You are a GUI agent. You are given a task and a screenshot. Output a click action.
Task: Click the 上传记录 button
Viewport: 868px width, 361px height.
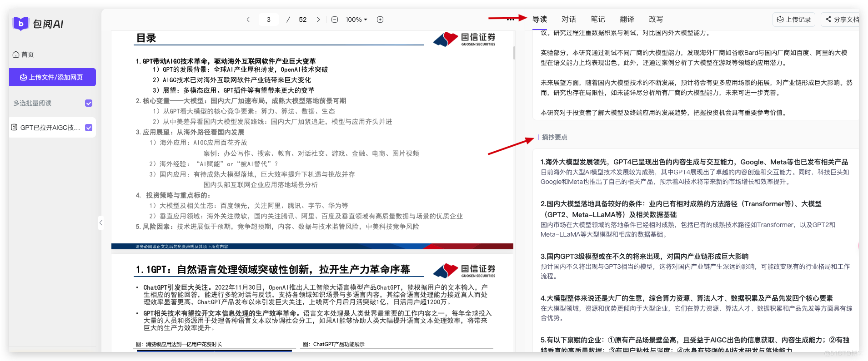794,20
